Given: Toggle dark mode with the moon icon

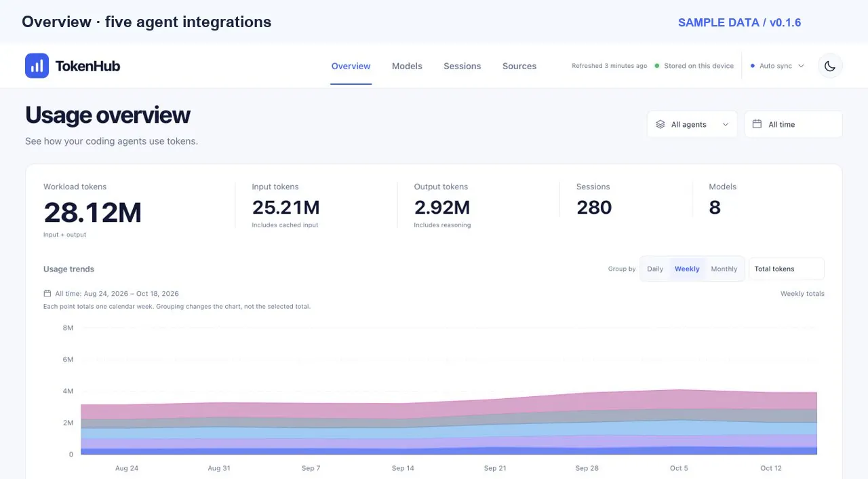Looking at the screenshot, I should point(830,66).
